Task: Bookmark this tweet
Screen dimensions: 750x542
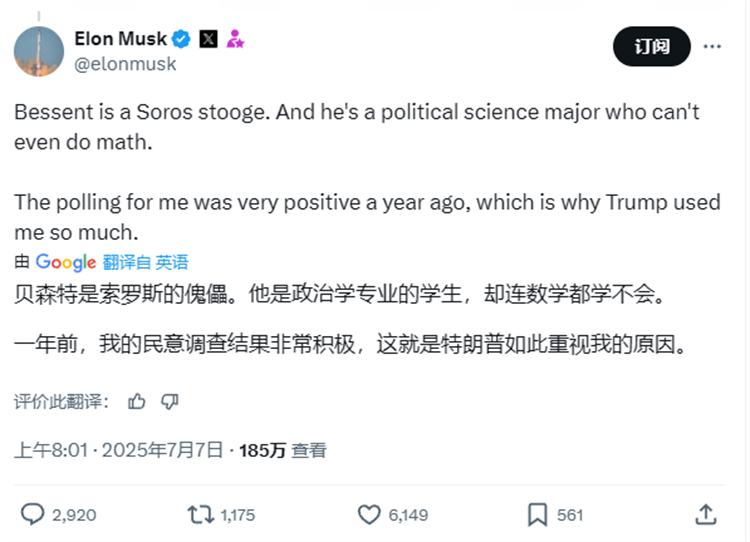Action: 537,514
